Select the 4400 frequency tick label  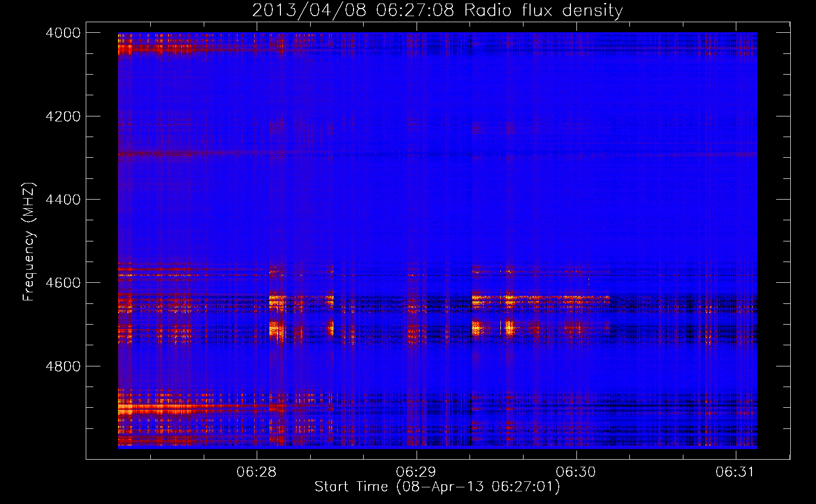pos(63,200)
